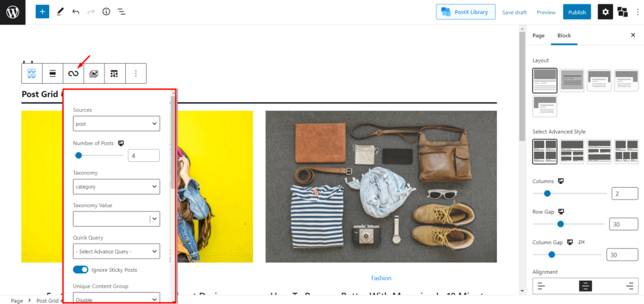
Task: Click the Column Gap slider
Action: [567, 255]
